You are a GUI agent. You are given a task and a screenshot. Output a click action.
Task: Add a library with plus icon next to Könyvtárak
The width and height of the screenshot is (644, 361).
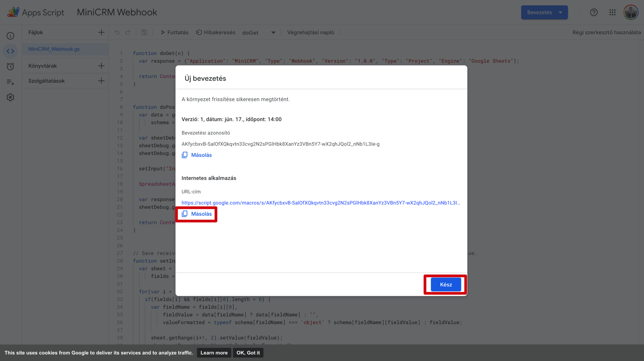[x=101, y=65]
